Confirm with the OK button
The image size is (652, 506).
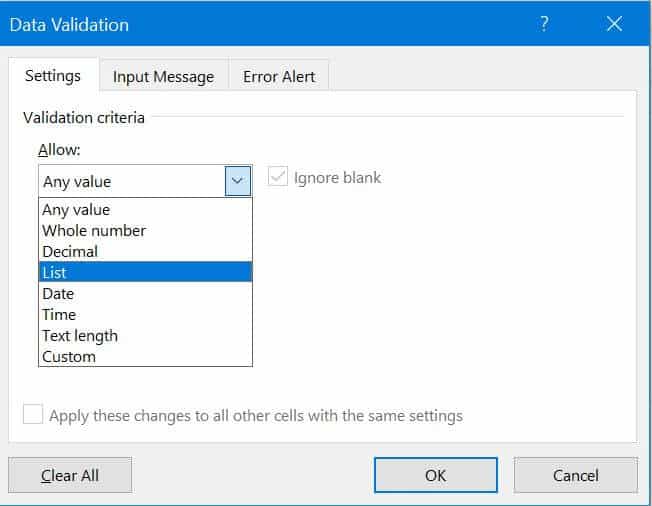click(x=435, y=475)
